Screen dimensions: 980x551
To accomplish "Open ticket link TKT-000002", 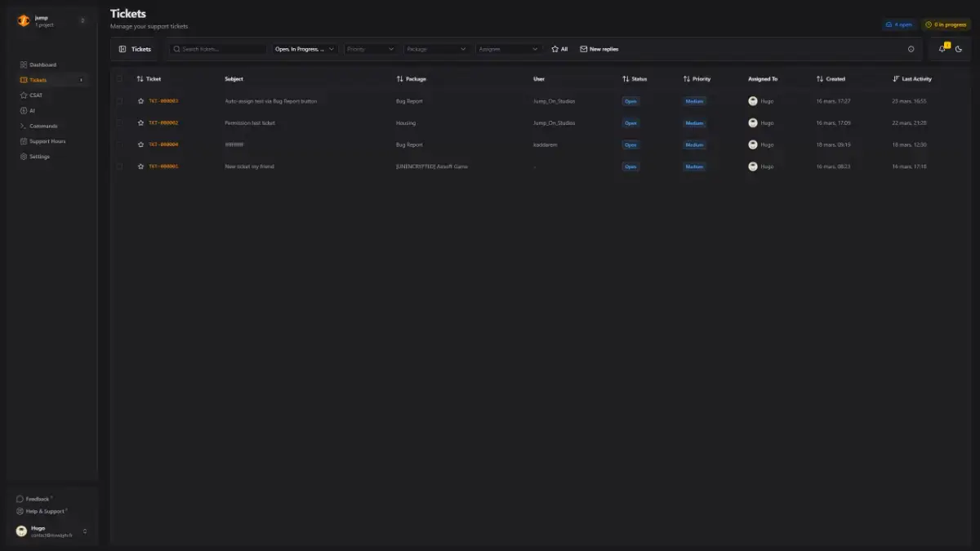I will pos(163,122).
